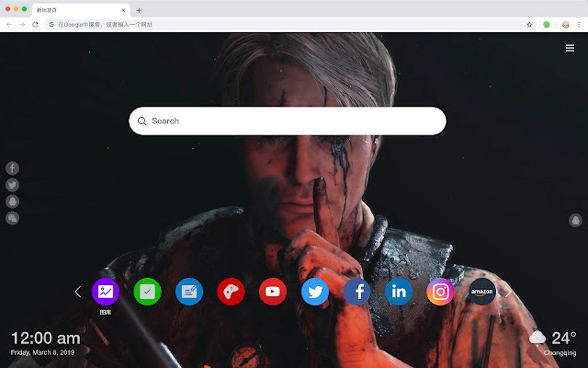Open the hamburger menu at top right
Image resolution: width=588 pixels, height=368 pixels.
point(570,48)
